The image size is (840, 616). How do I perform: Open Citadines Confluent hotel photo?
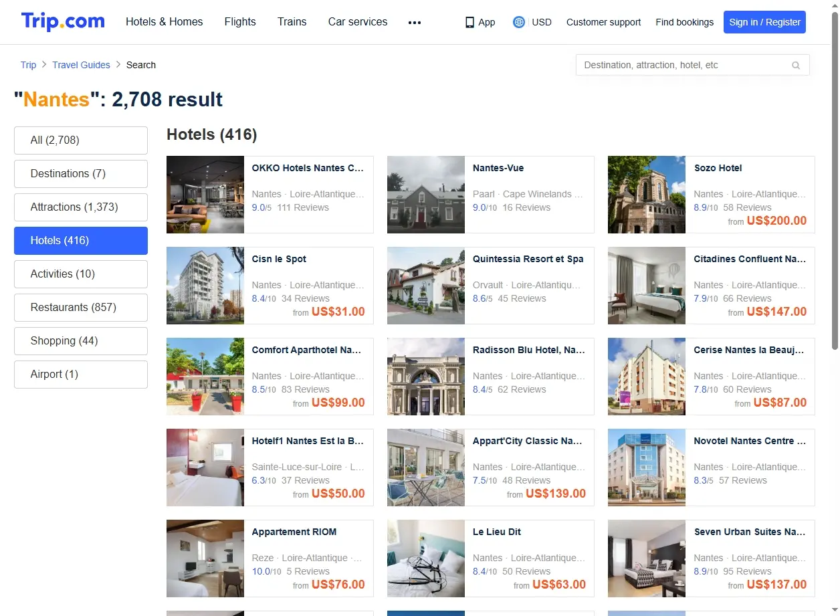coord(647,286)
